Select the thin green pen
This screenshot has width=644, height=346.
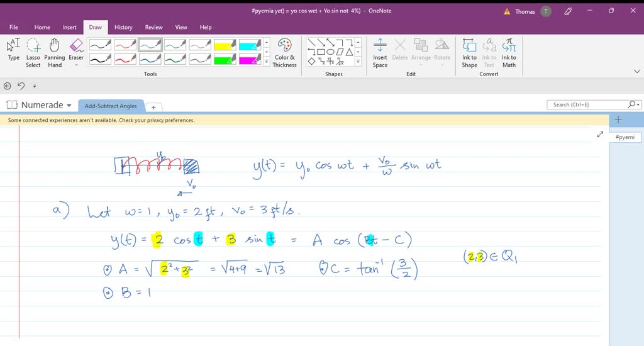point(175,45)
